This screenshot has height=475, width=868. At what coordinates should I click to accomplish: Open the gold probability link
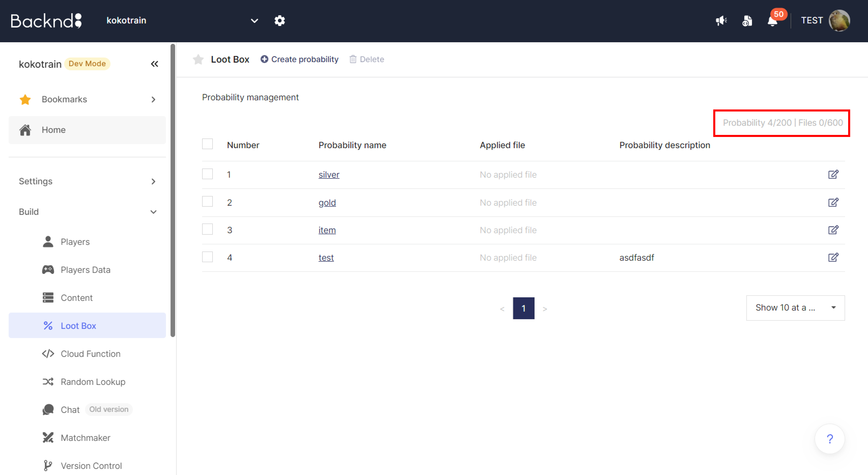[x=327, y=202]
